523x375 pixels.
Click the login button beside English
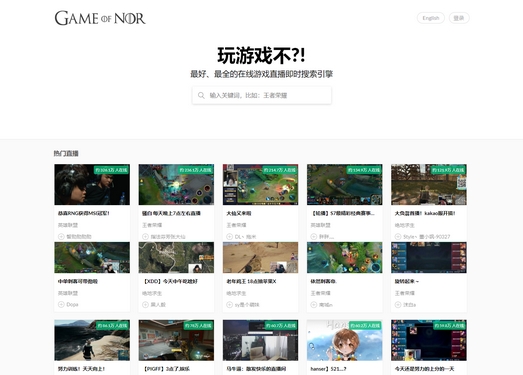459,18
